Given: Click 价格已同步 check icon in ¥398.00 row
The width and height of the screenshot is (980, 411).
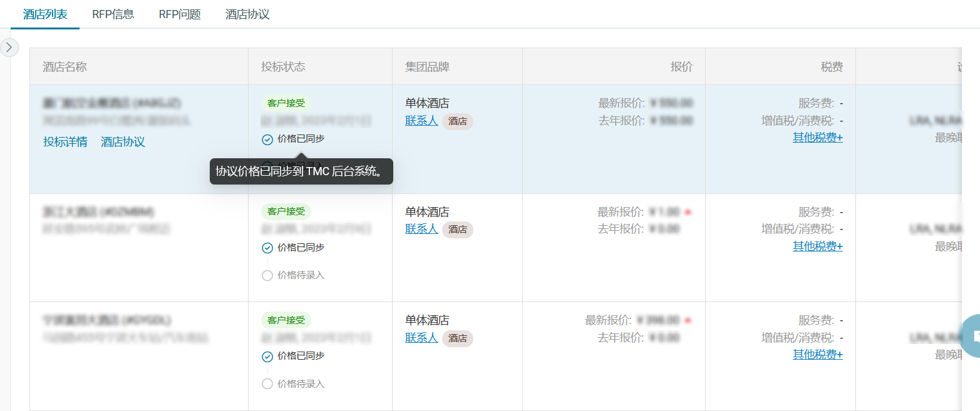Looking at the screenshot, I should pyautogui.click(x=267, y=357).
